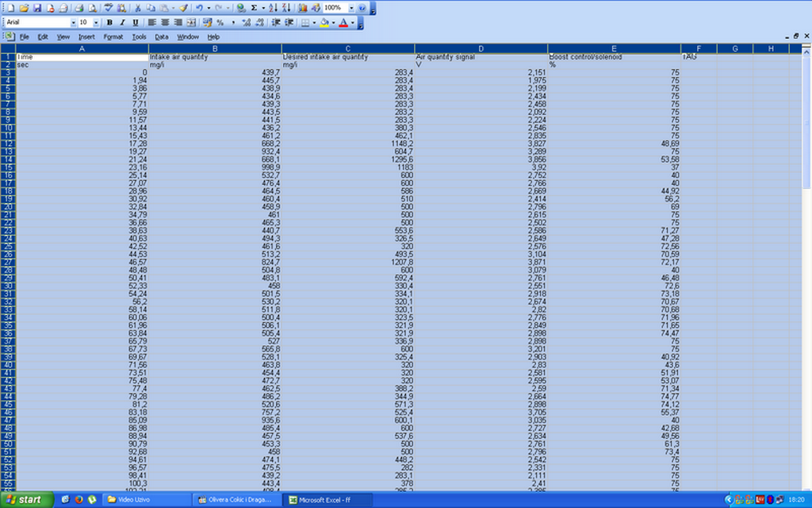Expand the AutoSum functions dropdown arrow
Image resolution: width=812 pixels, height=508 pixels.
coord(263,8)
